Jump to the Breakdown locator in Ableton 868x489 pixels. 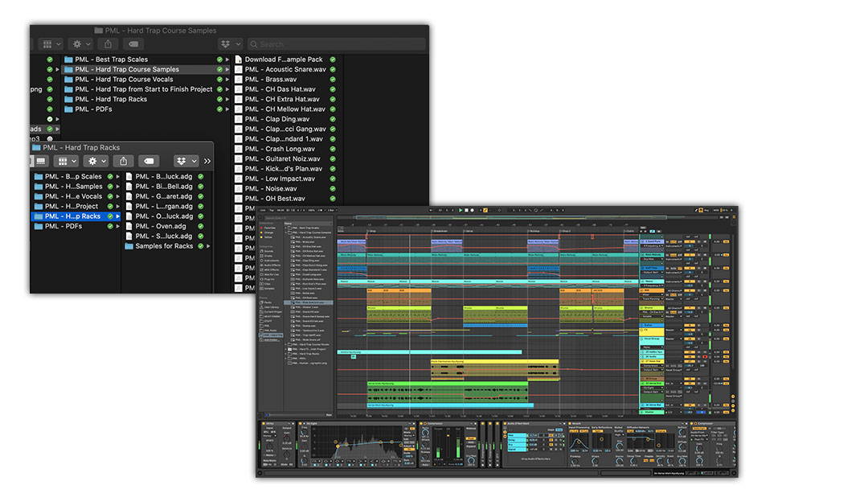pyautogui.click(x=440, y=231)
